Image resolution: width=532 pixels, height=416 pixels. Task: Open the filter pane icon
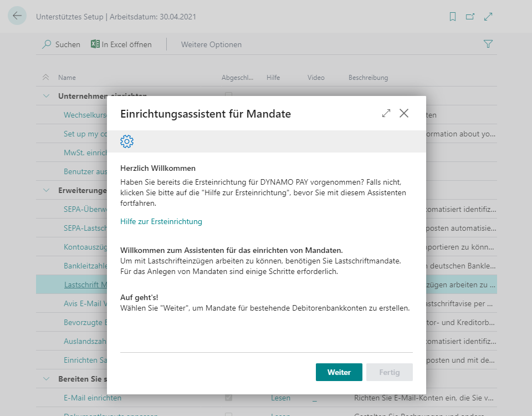[x=488, y=43]
